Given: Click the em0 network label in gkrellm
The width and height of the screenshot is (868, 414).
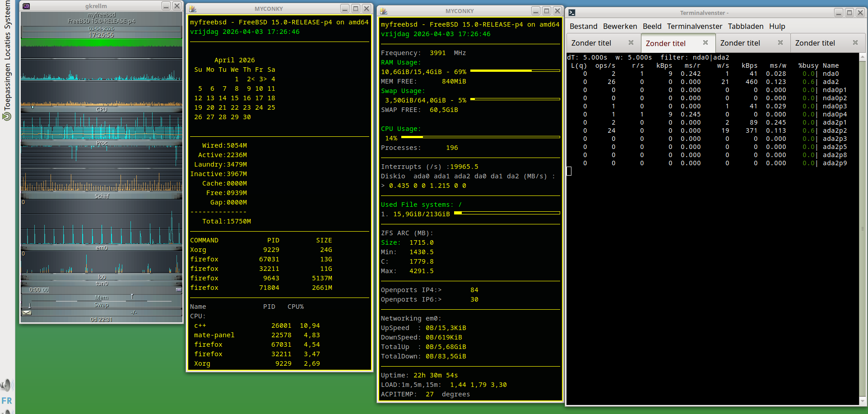Looking at the screenshot, I should coord(102,248).
